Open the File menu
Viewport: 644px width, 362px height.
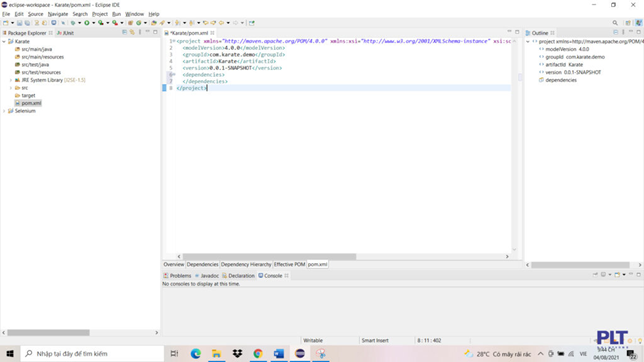click(6, 14)
